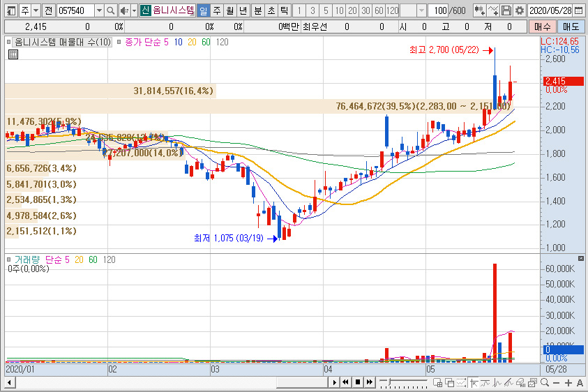Image resolution: width=588 pixels, height=392 pixels.
Task: Open the custom interval combo box dropdown
Action: point(421,10)
